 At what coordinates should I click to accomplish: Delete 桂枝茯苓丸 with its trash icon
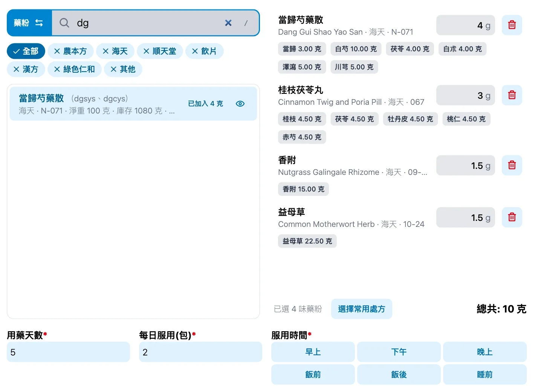tap(512, 95)
